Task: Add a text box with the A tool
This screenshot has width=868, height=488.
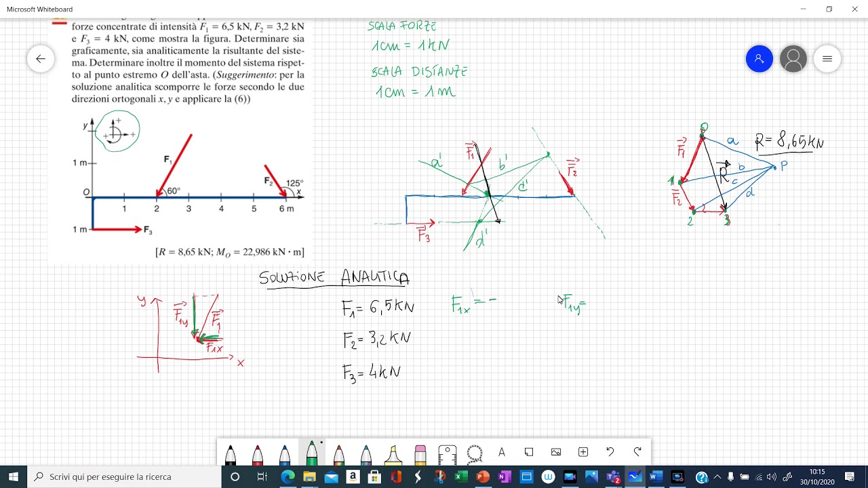Action: click(502, 452)
